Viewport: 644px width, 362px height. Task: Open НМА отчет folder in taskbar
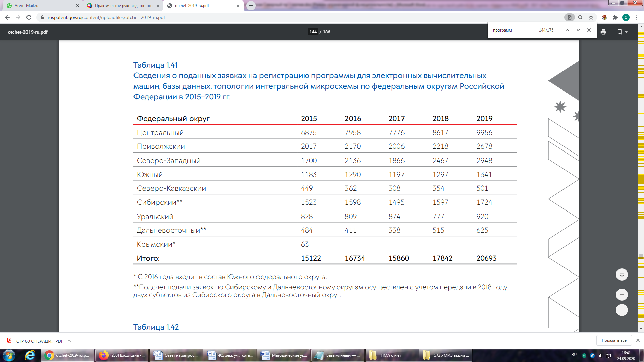391,355
